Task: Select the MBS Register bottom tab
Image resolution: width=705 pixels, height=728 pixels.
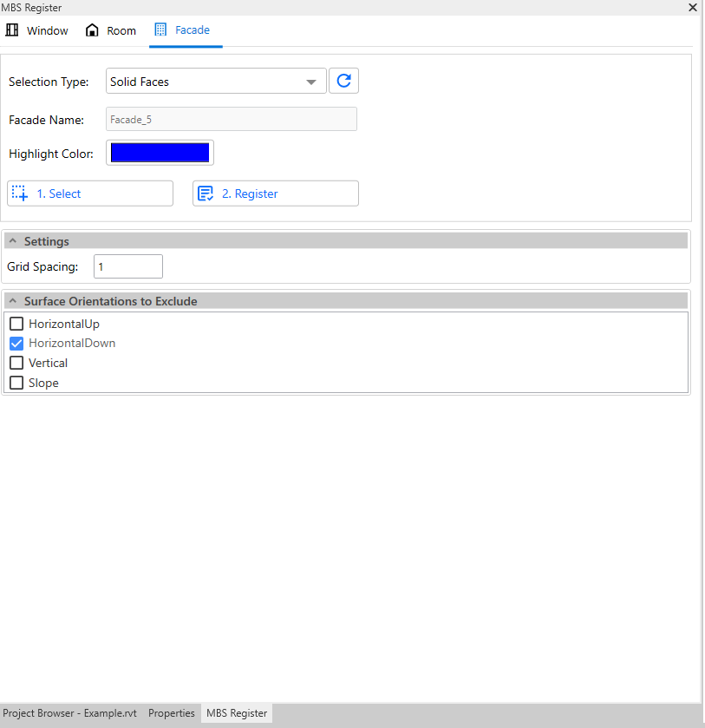Action: coord(237,713)
